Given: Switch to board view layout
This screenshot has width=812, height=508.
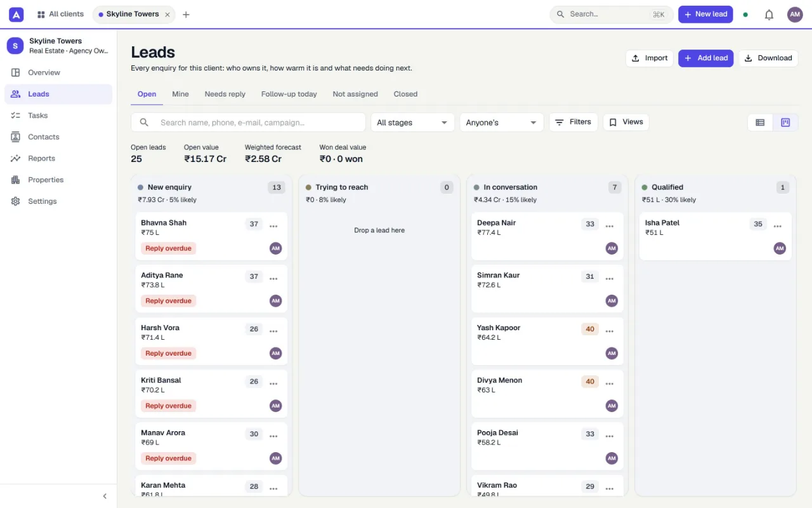Looking at the screenshot, I should pos(785,123).
